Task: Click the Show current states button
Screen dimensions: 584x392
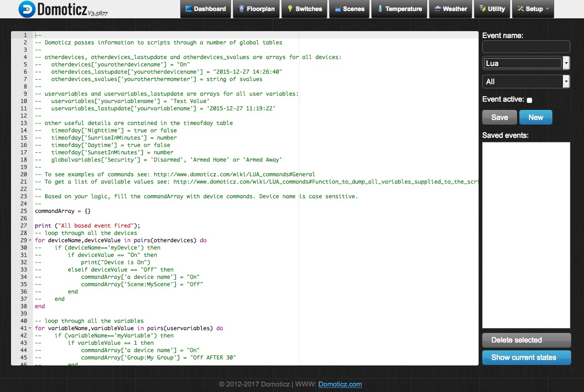Action: tap(526, 358)
